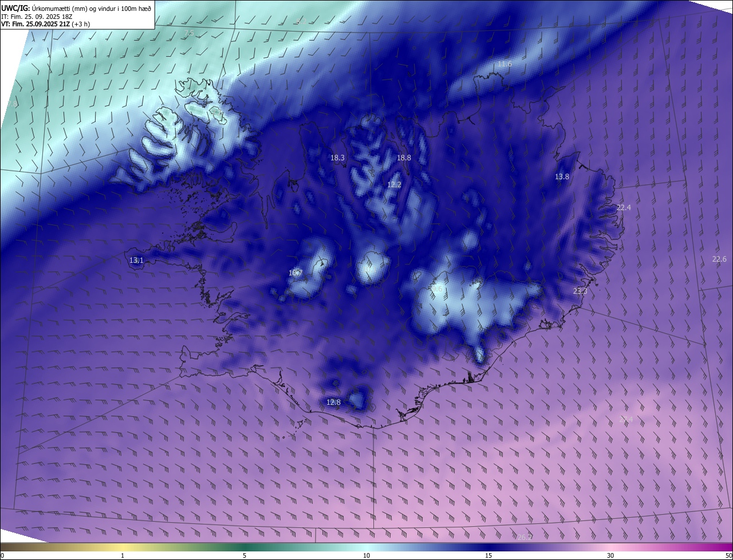Click the 12.8 value on the map
Screen dimensions: 733x560
click(x=333, y=403)
